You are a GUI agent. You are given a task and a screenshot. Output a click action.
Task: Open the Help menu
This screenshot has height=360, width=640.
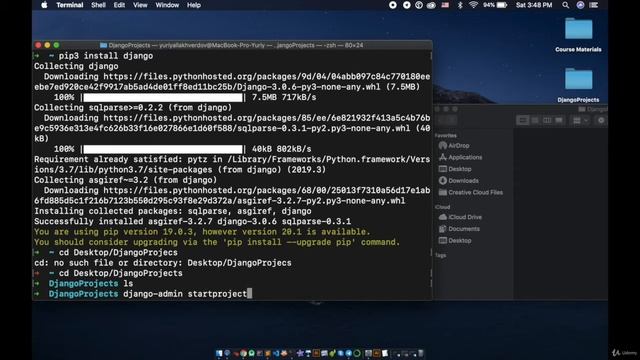(194, 5)
